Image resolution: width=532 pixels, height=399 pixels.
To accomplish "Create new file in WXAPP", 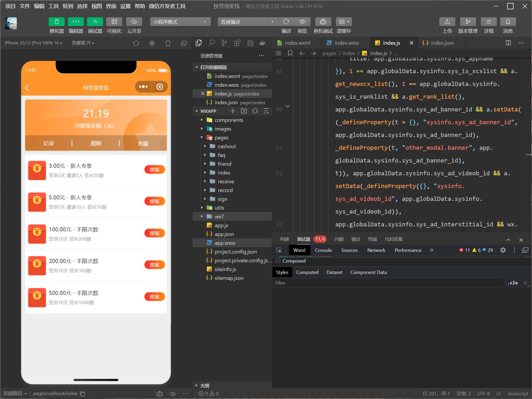I will pos(233,111).
